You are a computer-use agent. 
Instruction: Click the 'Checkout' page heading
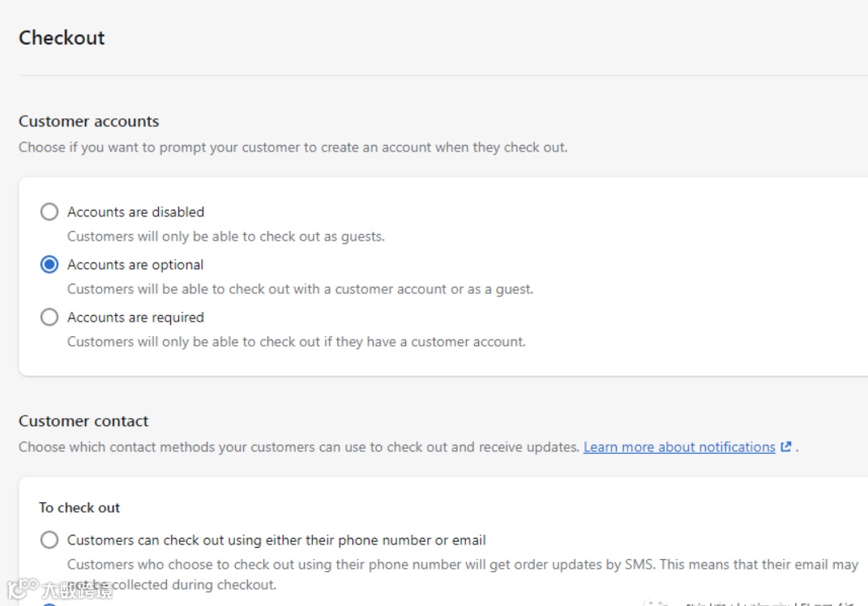click(x=62, y=38)
